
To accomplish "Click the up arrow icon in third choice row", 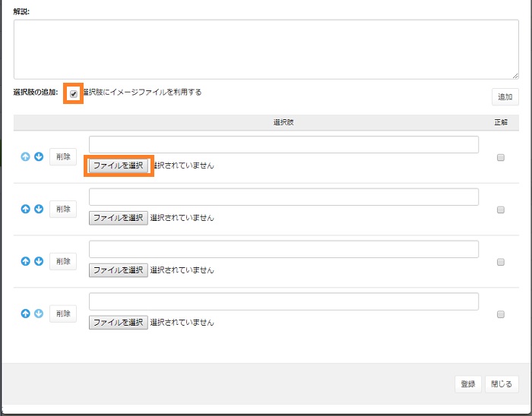I will click(25, 261).
